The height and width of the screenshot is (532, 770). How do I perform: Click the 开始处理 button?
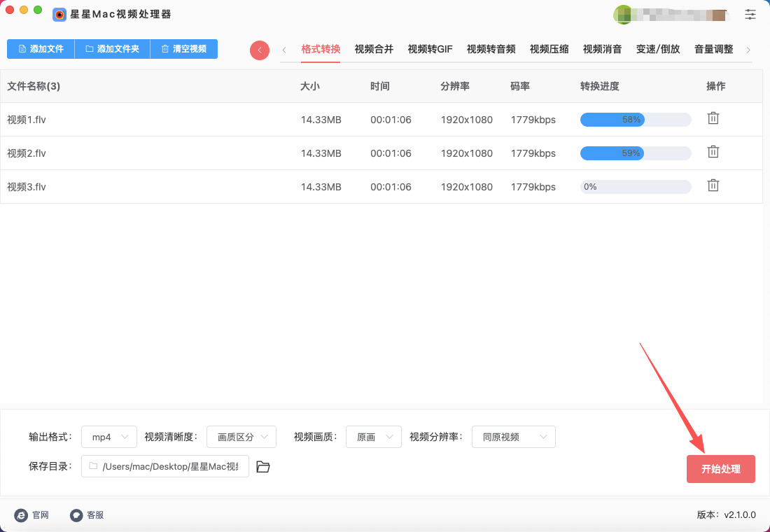point(720,469)
